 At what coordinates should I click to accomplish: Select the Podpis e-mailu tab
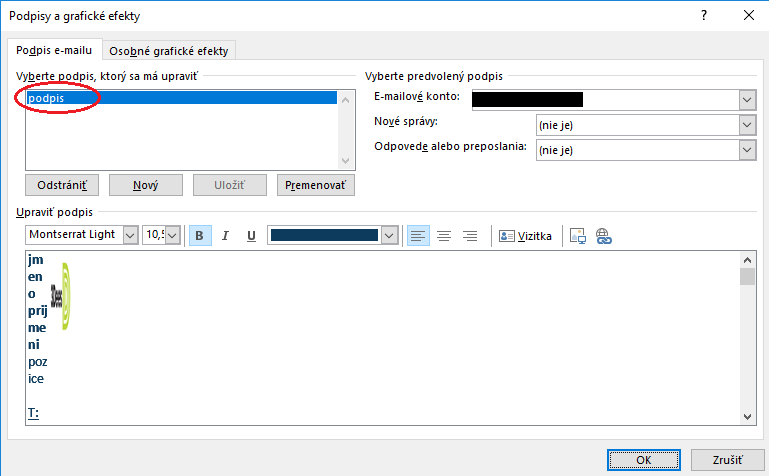54,51
